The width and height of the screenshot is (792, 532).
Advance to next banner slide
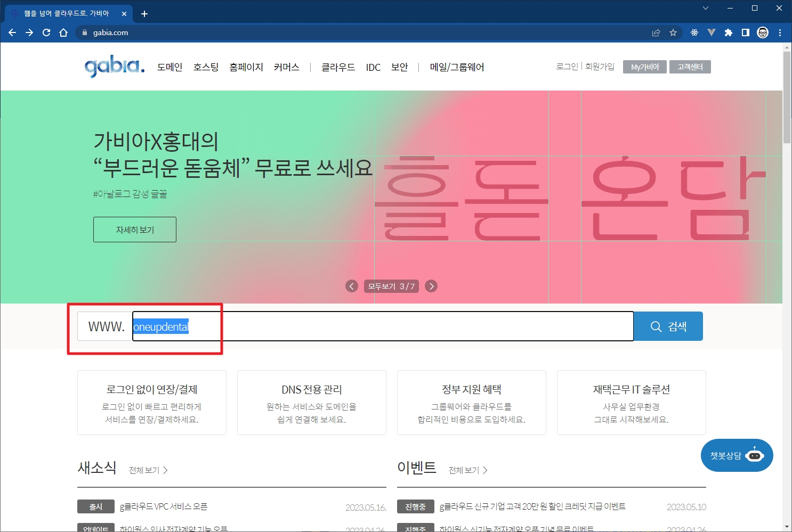tap(432, 286)
